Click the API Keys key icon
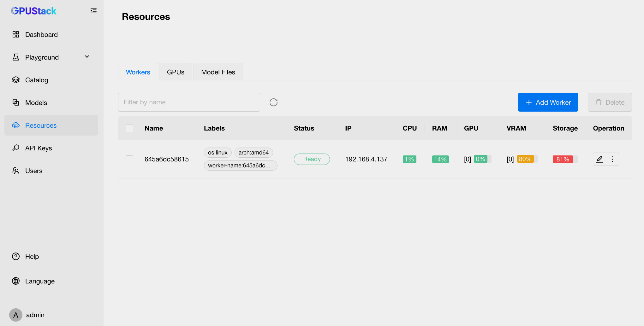The height and width of the screenshot is (326, 644). tap(16, 148)
